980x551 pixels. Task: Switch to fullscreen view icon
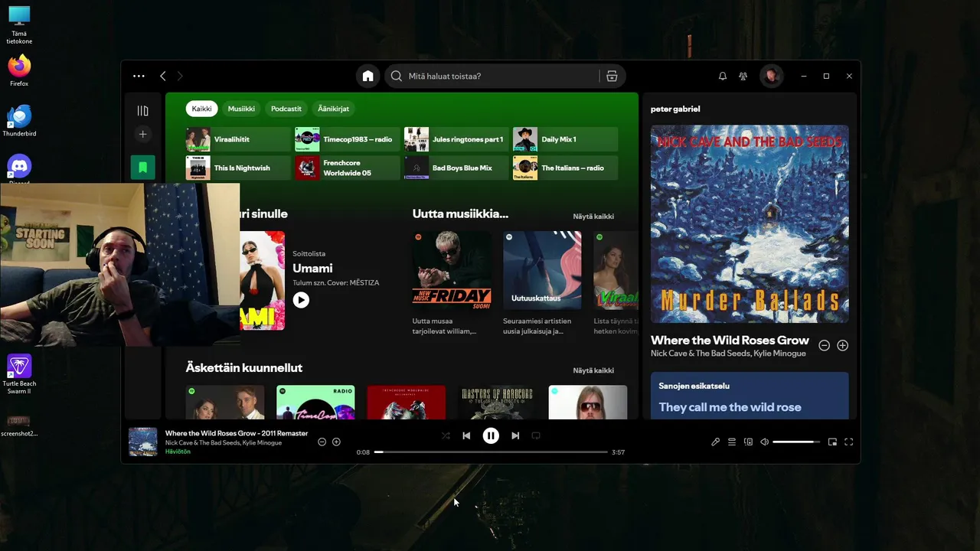point(848,442)
